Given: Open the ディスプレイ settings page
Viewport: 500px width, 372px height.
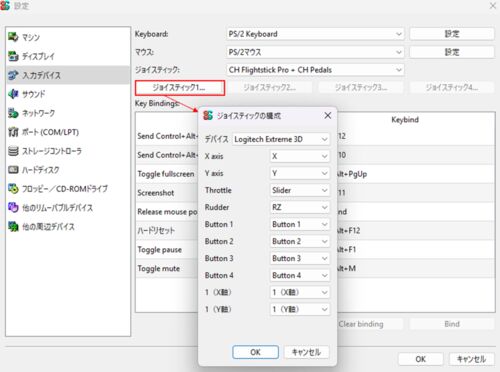Looking at the screenshot, I should (68, 56).
